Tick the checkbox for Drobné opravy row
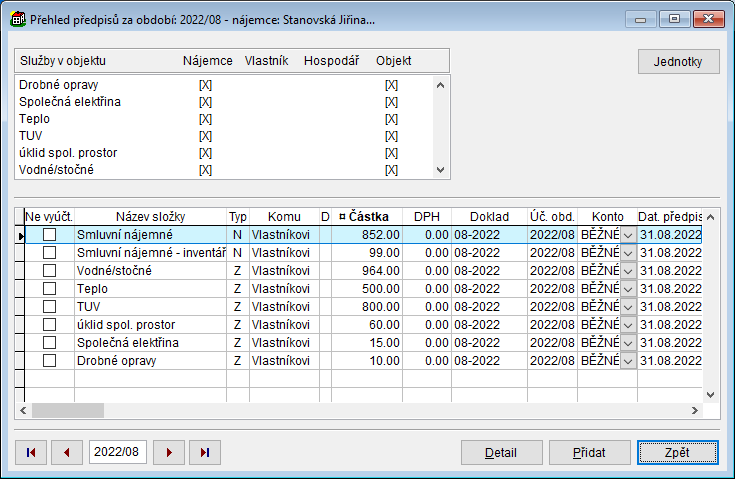This screenshot has width=735, height=479. 49,360
